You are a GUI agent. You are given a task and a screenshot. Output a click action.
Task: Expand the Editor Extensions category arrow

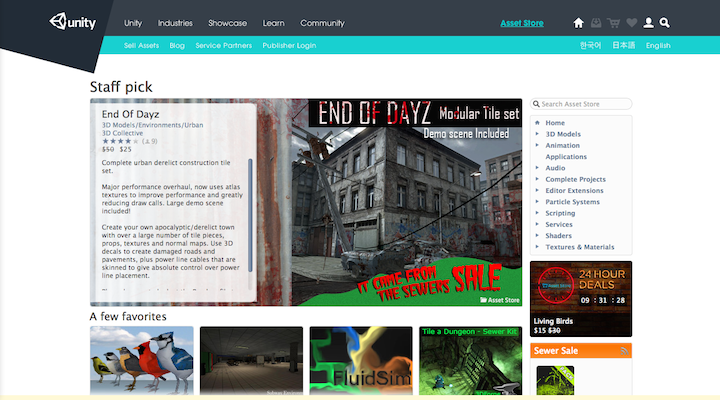pos(537,190)
